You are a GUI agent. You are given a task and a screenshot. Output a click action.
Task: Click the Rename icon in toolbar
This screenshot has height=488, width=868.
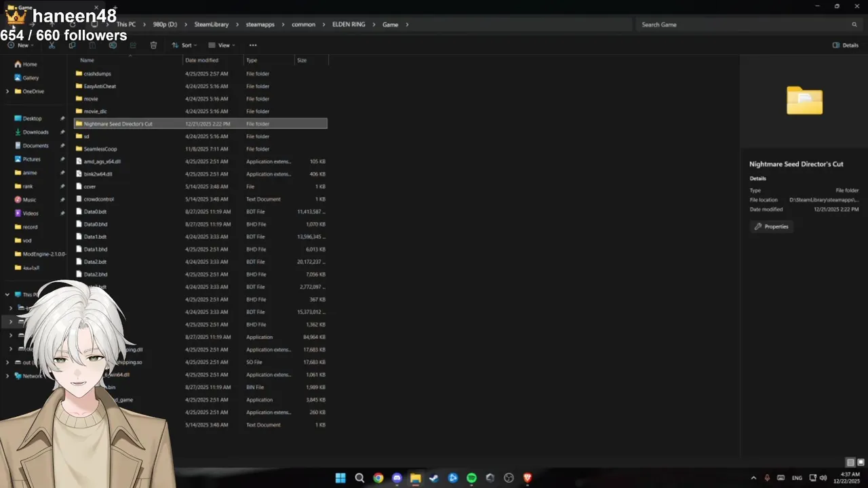coord(113,45)
